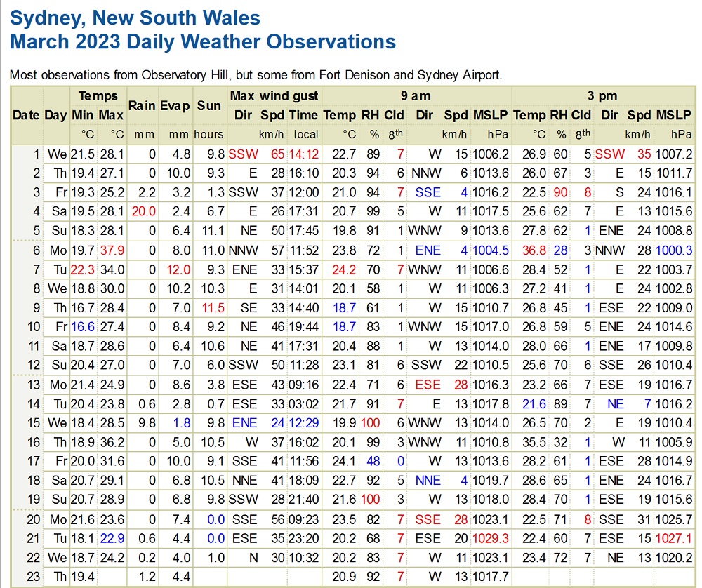
Task: Click the blue 1000.3 pressure reading
Action: click(675, 250)
